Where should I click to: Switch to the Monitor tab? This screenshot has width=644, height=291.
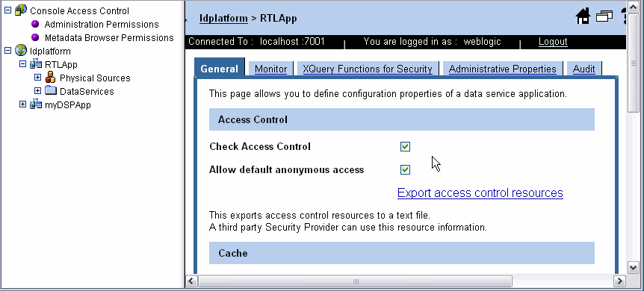[270, 69]
